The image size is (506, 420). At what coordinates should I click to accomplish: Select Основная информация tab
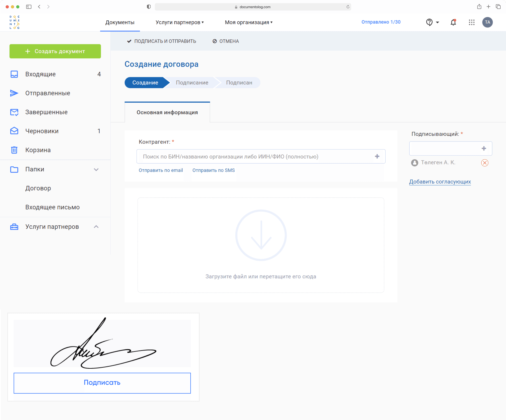[x=167, y=112]
